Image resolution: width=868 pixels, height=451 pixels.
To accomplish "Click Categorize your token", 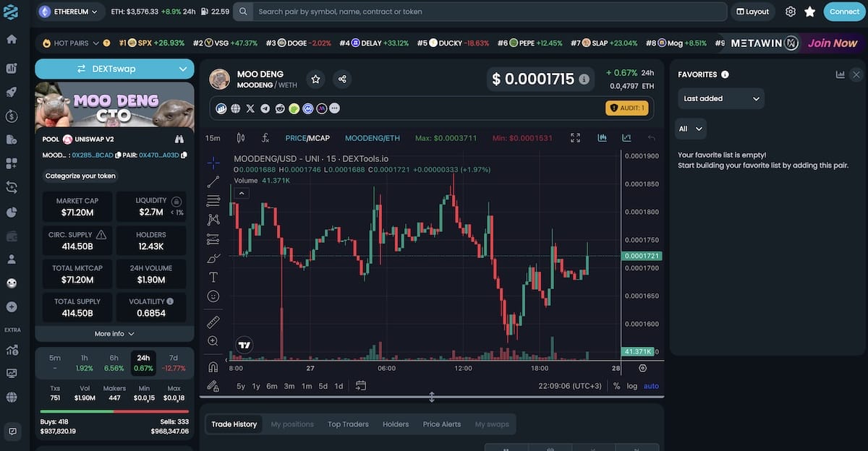I will (80, 176).
